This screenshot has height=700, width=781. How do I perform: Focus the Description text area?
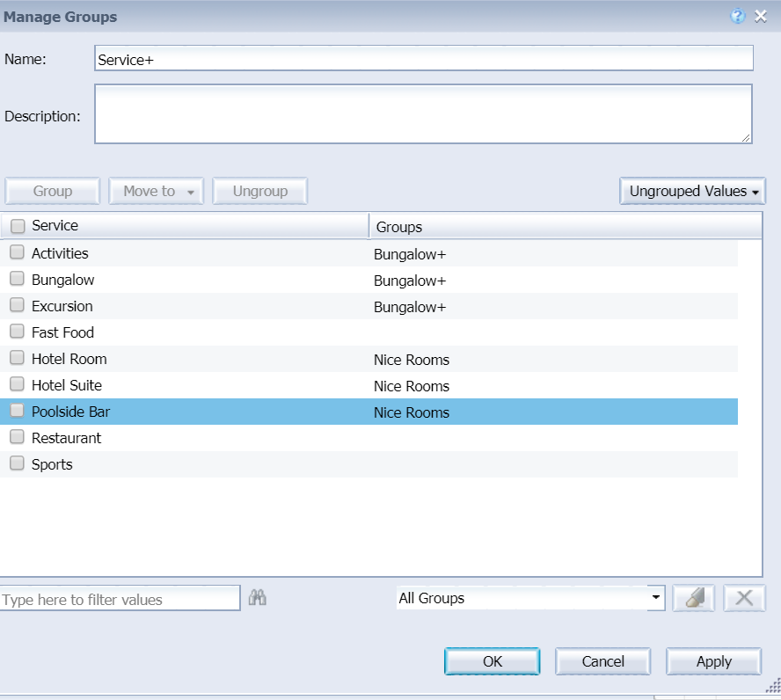[x=423, y=113]
